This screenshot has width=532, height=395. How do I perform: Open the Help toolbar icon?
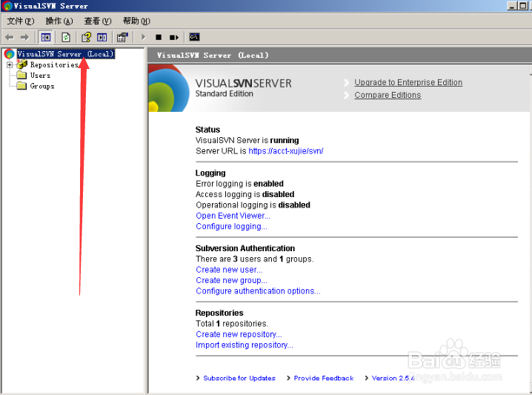pos(87,37)
